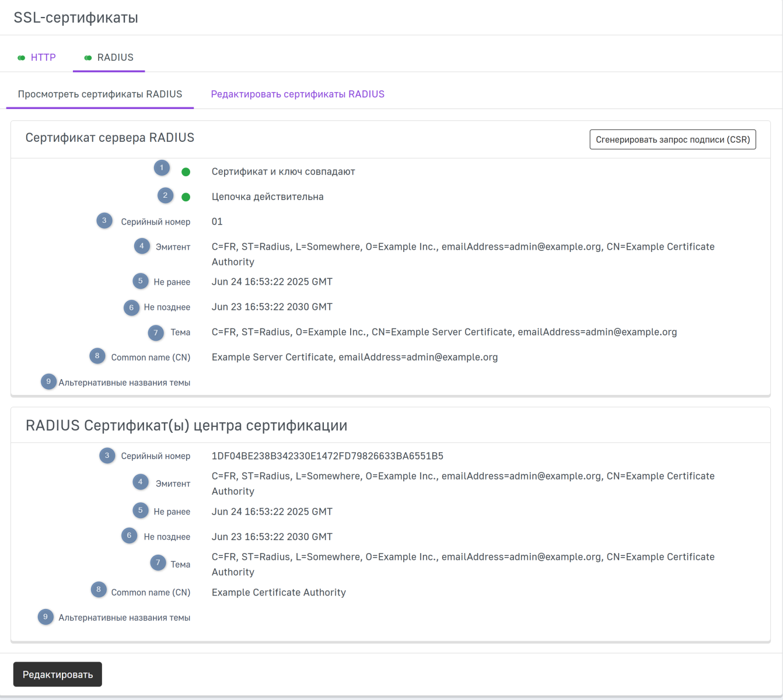Open 'Просмотреть сертификаты RADIUS' subtab

100,94
